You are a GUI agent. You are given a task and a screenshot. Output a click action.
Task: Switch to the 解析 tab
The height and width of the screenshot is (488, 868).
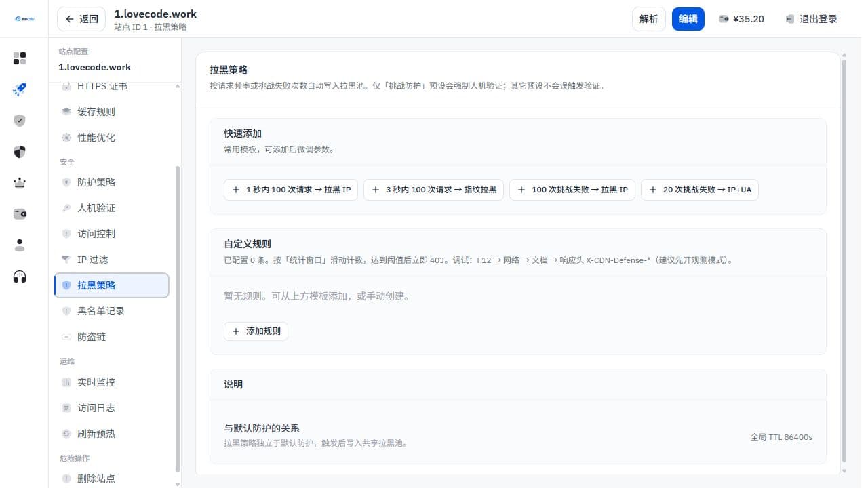coord(649,19)
